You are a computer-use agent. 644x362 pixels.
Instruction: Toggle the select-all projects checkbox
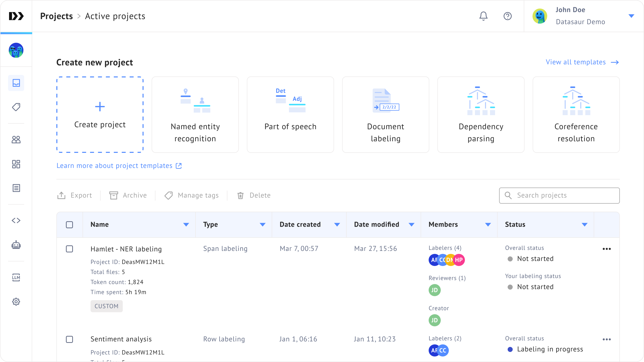(69, 224)
